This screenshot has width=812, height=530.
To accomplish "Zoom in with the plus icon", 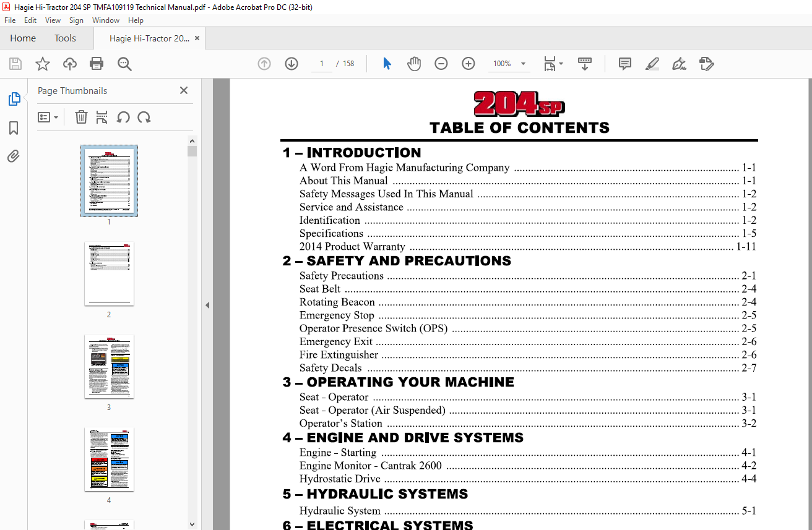I will (469, 64).
